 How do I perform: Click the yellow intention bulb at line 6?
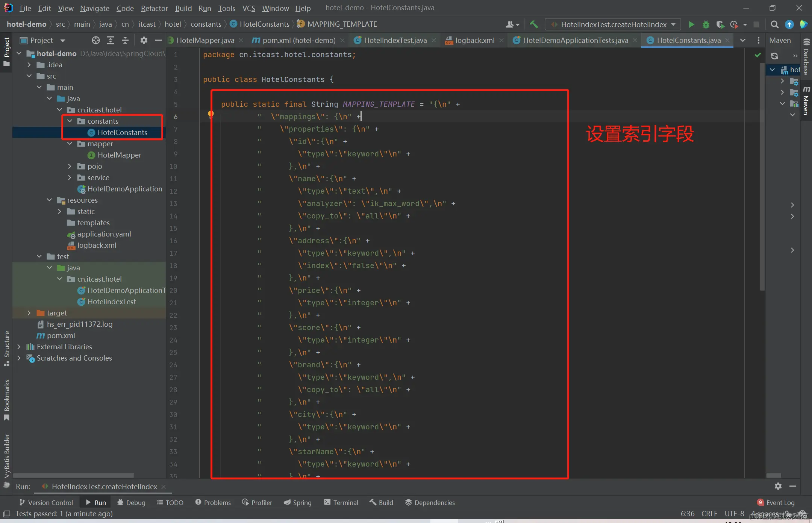pyautogui.click(x=211, y=114)
